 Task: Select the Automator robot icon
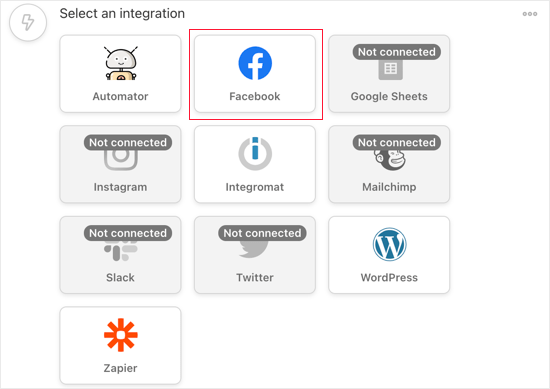coord(121,63)
